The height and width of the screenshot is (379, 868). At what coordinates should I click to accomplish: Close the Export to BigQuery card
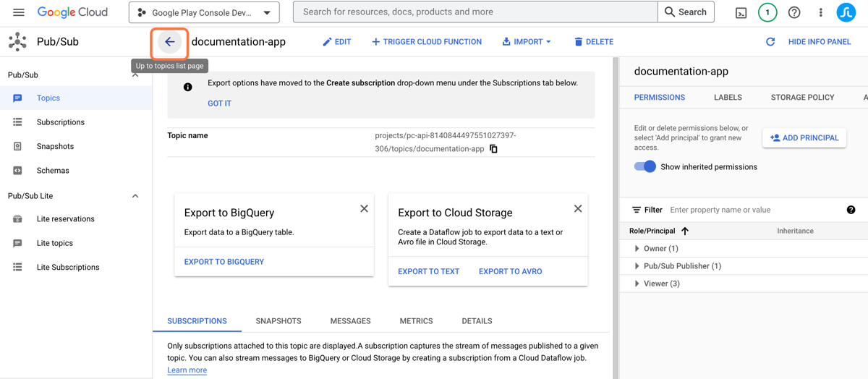click(x=364, y=208)
